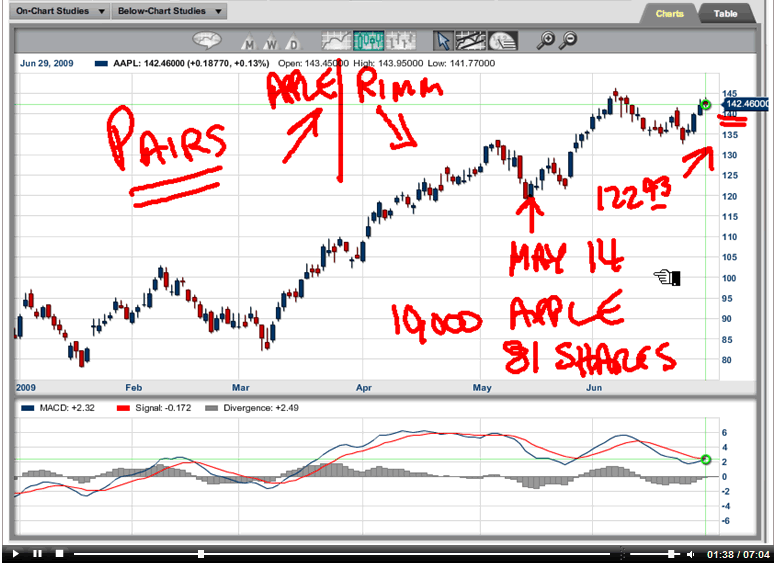Screen dimensions: 776x566
Task: Switch to the Charts tab
Action: point(670,14)
